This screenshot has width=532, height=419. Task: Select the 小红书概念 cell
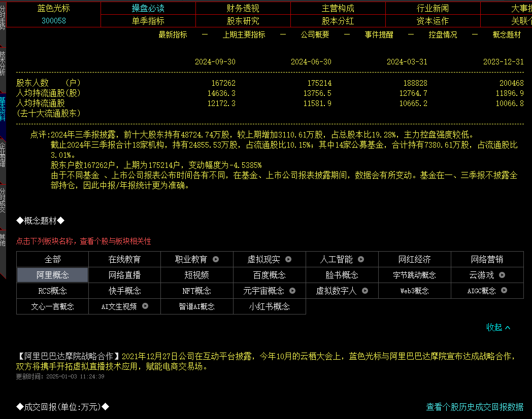270,306
